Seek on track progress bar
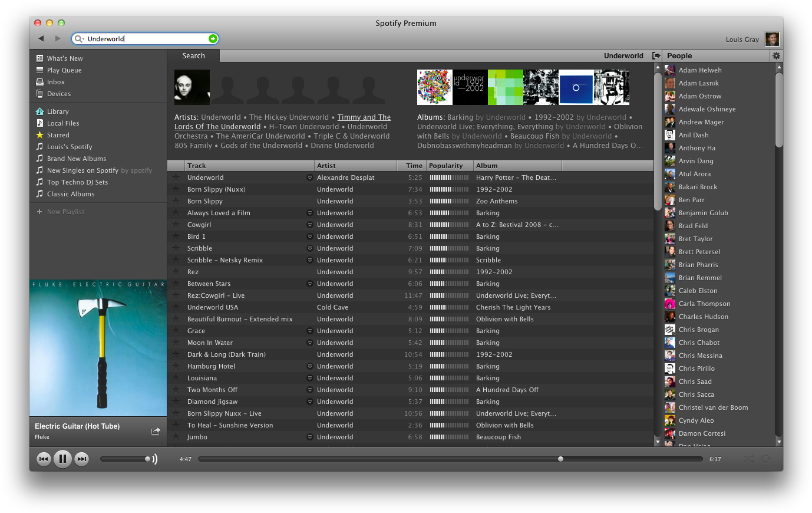 click(450, 459)
